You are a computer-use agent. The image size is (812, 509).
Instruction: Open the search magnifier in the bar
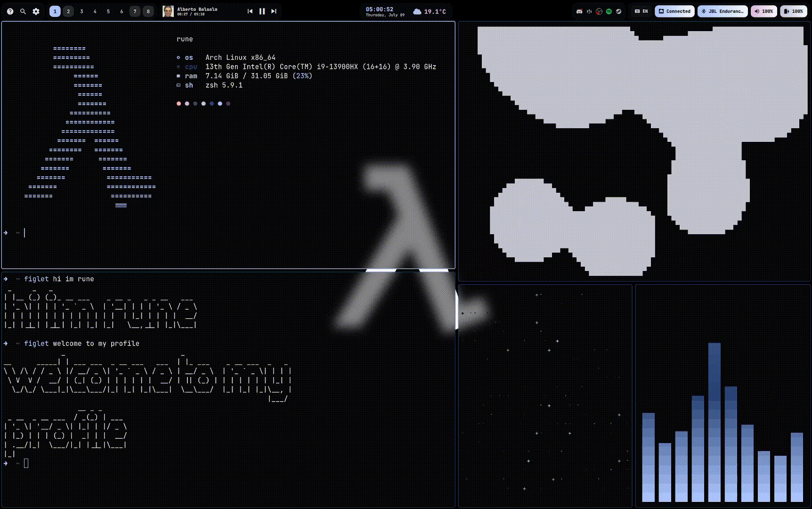point(23,11)
